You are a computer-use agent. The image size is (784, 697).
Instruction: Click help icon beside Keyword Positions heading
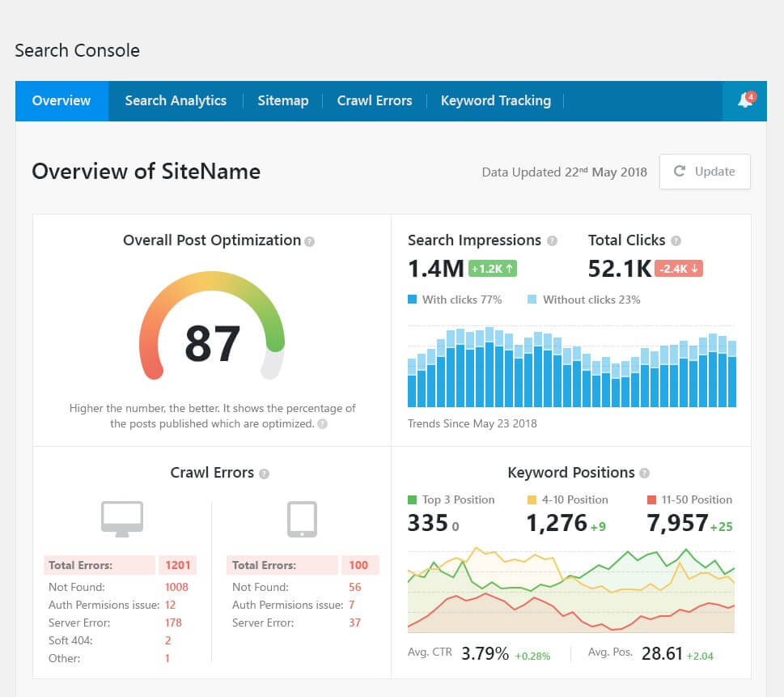645,473
